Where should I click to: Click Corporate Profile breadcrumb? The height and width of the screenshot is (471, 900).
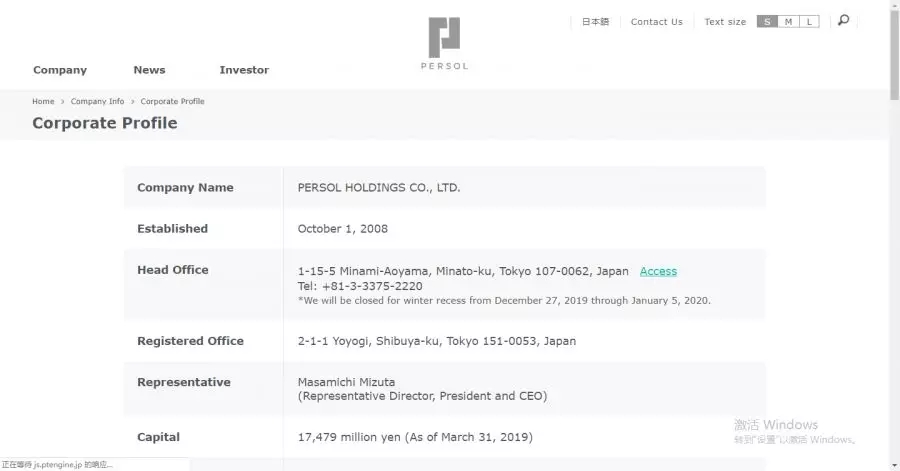(x=172, y=102)
